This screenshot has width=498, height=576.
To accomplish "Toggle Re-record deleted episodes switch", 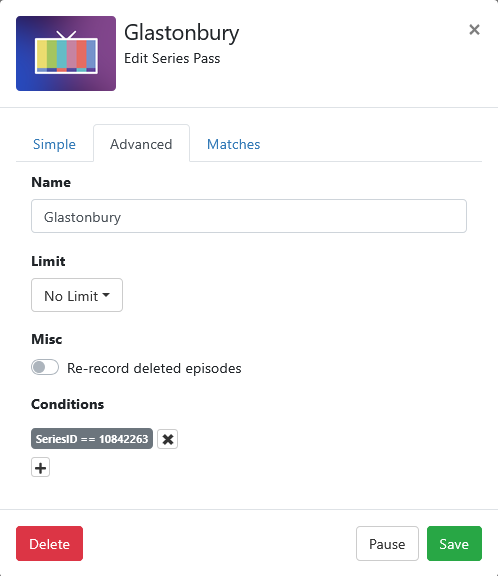I will click(45, 367).
